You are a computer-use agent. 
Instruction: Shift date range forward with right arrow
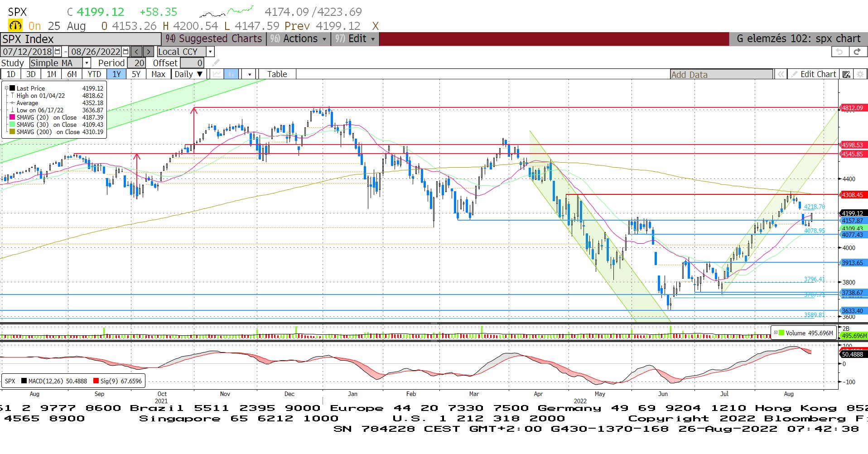[x=149, y=52]
